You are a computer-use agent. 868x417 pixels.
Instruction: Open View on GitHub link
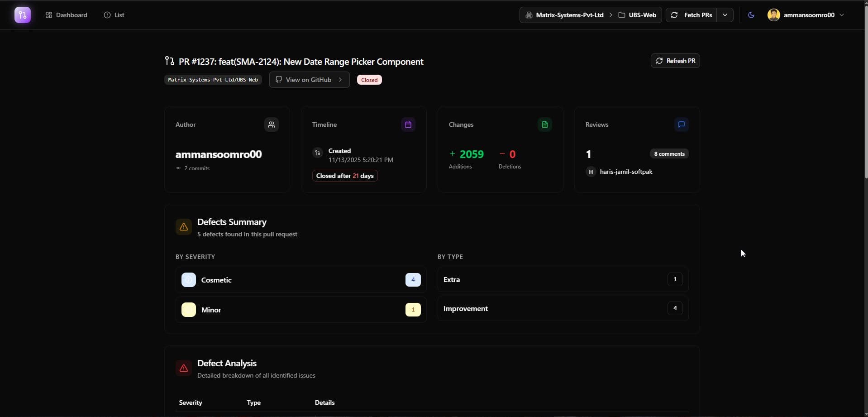tap(310, 80)
